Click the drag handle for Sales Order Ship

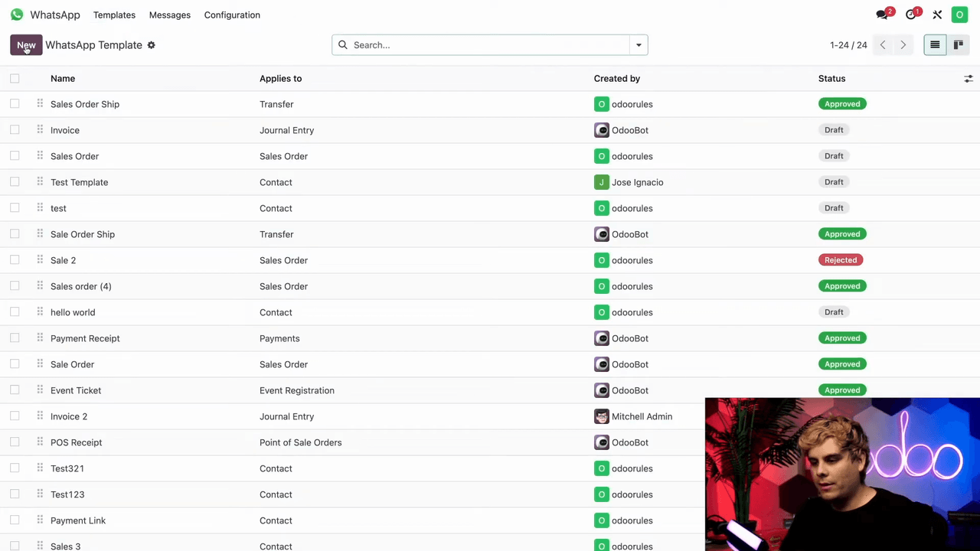(40, 104)
